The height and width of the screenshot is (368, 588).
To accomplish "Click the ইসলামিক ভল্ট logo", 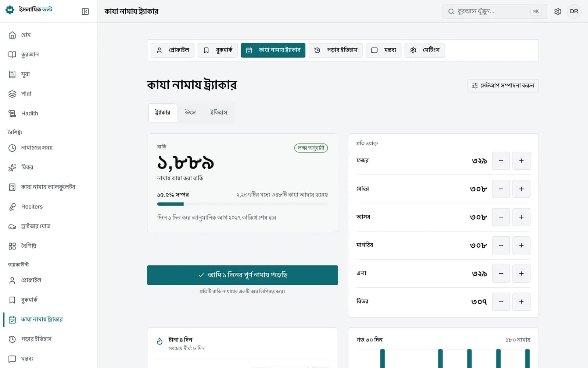I will (29, 10).
